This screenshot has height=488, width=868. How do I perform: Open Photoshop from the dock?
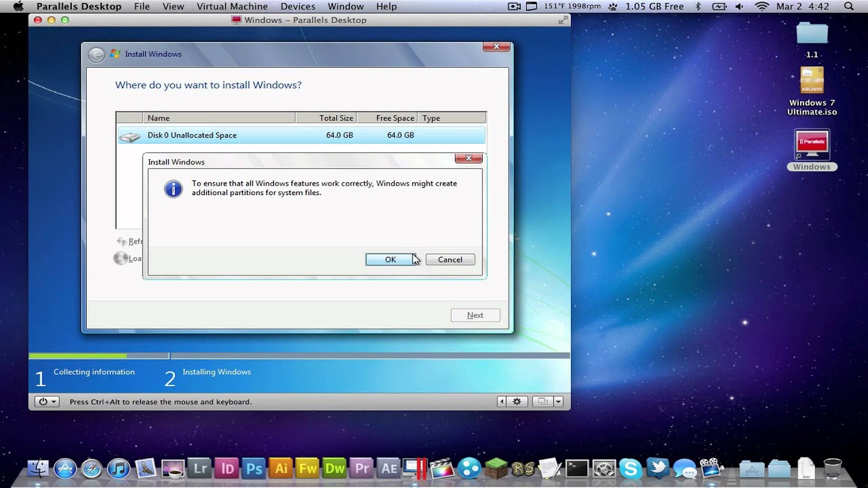click(254, 468)
